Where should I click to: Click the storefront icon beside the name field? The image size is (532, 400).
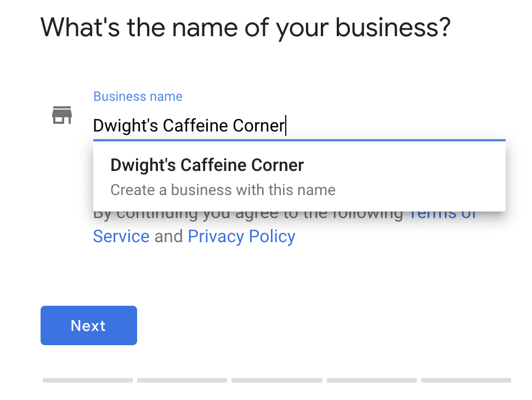pyautogui.click(x=62, y=115)
